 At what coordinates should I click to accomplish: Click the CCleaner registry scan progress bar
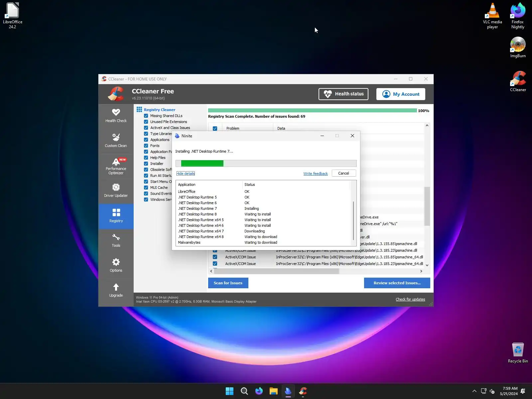[312, 110]
